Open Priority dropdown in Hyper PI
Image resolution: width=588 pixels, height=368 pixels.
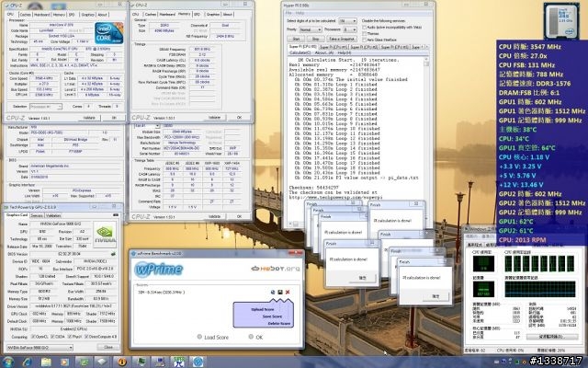pyautogui.click(x=310, y=29)
